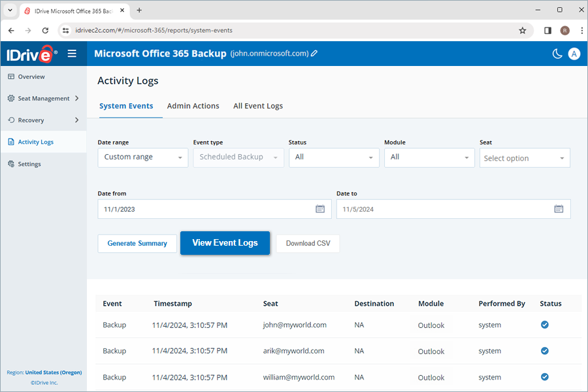Toggle dark mode moon icon
The height and width of the screenshot is (392, 588).
click(x=557, y=54)
